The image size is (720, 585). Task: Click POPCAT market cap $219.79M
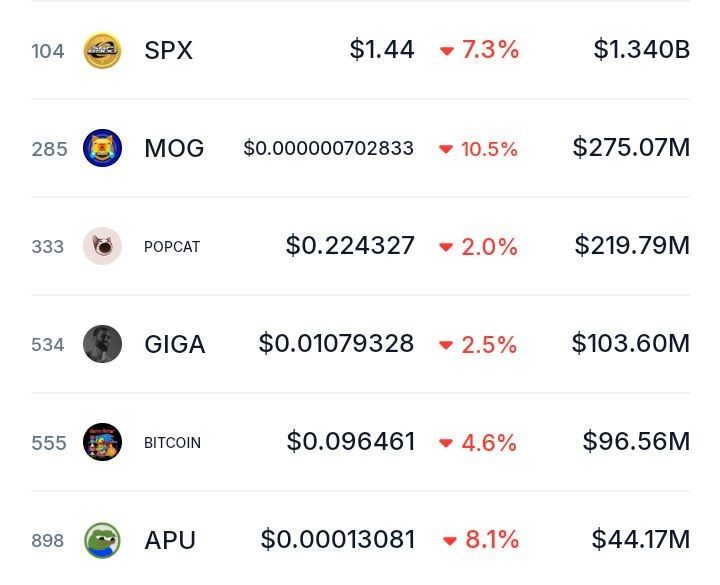pos(632,246)
